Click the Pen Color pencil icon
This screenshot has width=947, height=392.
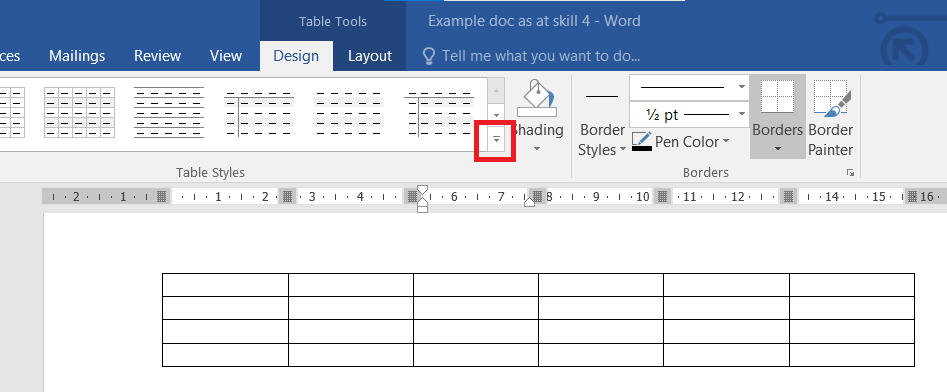641,141
